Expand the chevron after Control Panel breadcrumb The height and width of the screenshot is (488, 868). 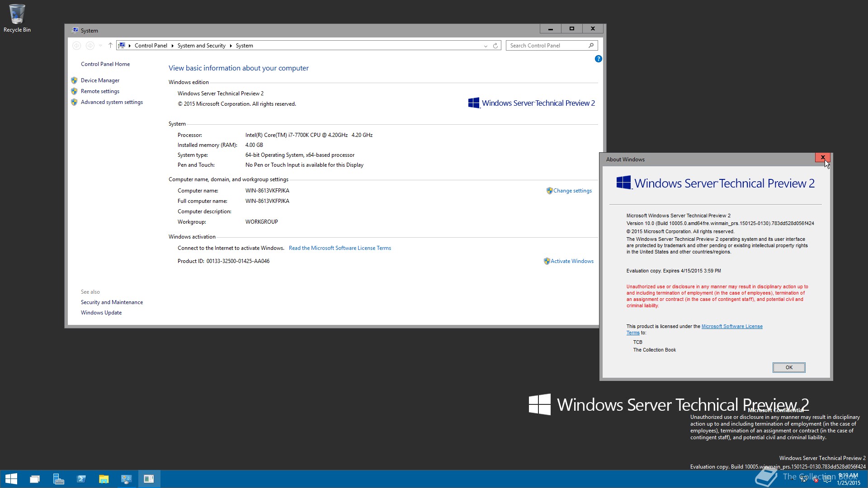(172, 46)
